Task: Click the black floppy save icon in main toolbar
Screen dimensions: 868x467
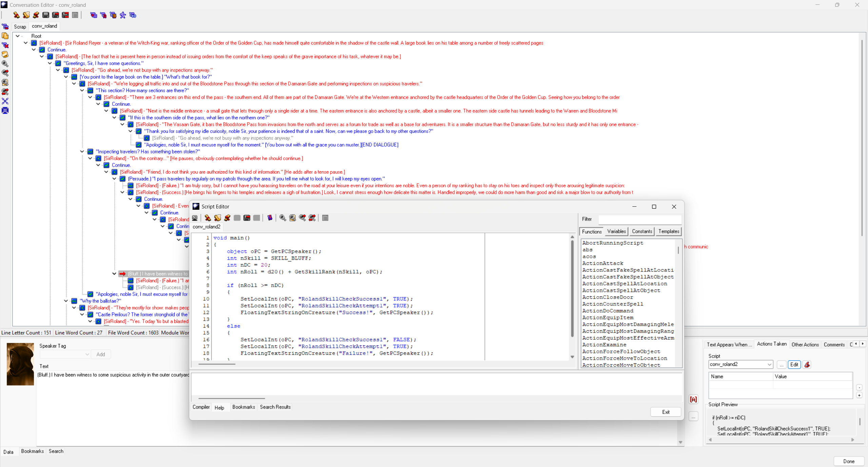Action: (46, 15)
